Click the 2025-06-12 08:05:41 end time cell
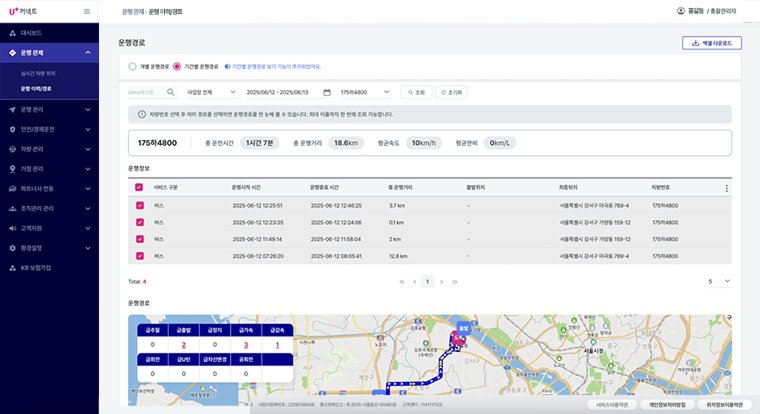Screen dimensions: 760x414 pos(336,256)
